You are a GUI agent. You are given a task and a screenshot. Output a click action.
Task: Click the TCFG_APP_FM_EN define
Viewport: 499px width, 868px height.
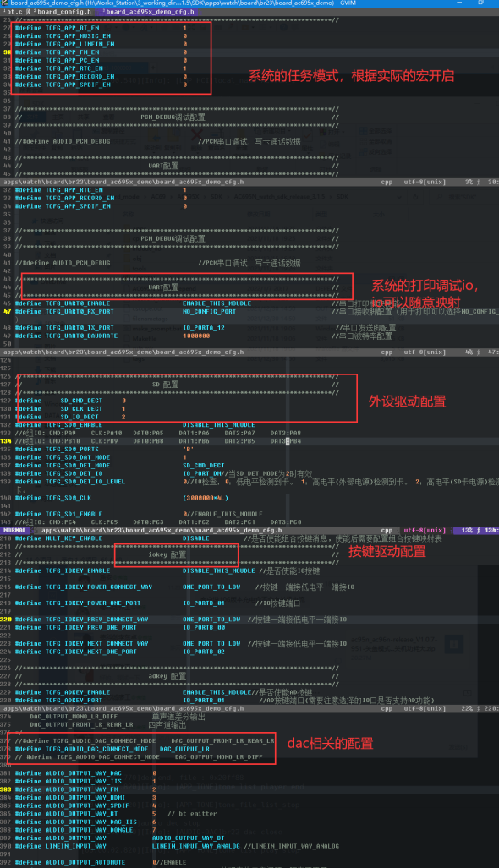[x=101, y=52]
